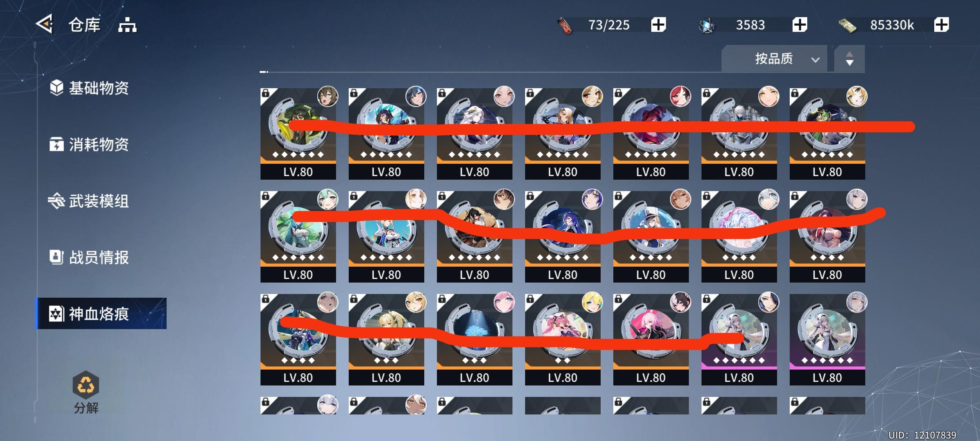
Task: Add gems with the plus beside 3583
Action: (800, 25)
